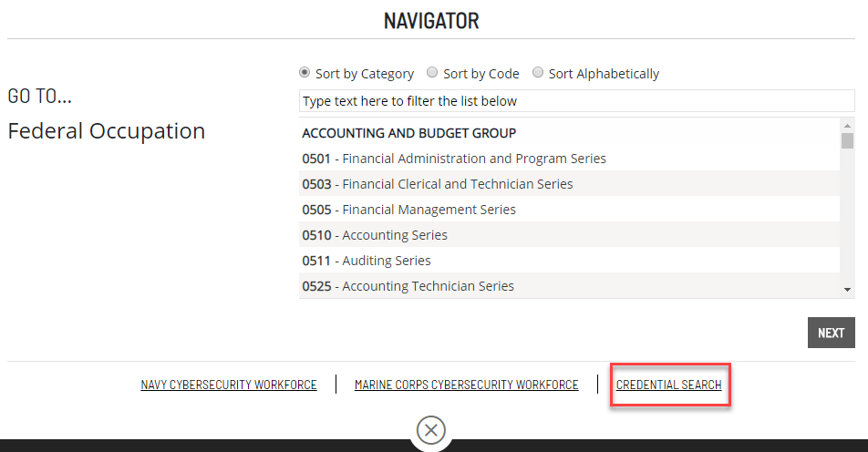Pick 0525 Accounting Technician Series
Viewport: 868px width, 452px height.
(408, 286)
